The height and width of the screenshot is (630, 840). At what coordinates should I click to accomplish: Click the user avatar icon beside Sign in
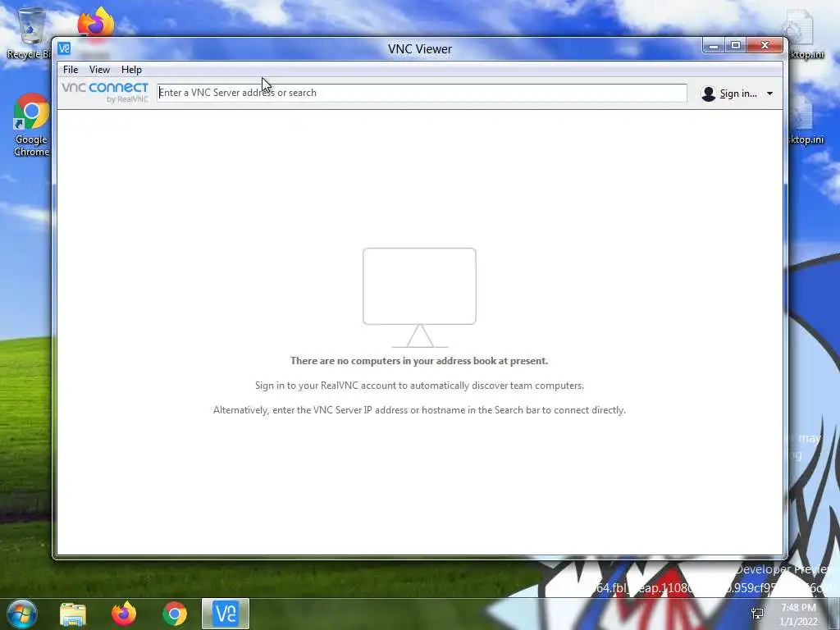[x=708, y=94]
